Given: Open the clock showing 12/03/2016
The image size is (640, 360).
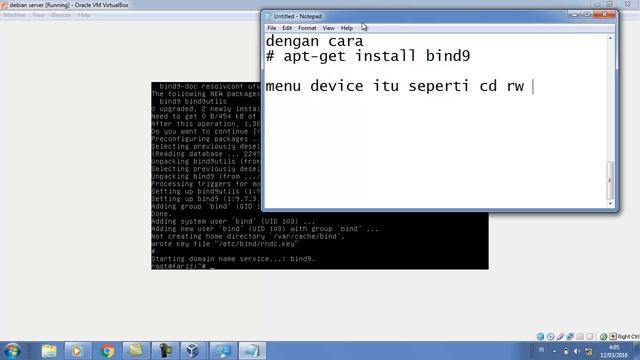Looking at the screenshot, I should (x=614, y=351).
